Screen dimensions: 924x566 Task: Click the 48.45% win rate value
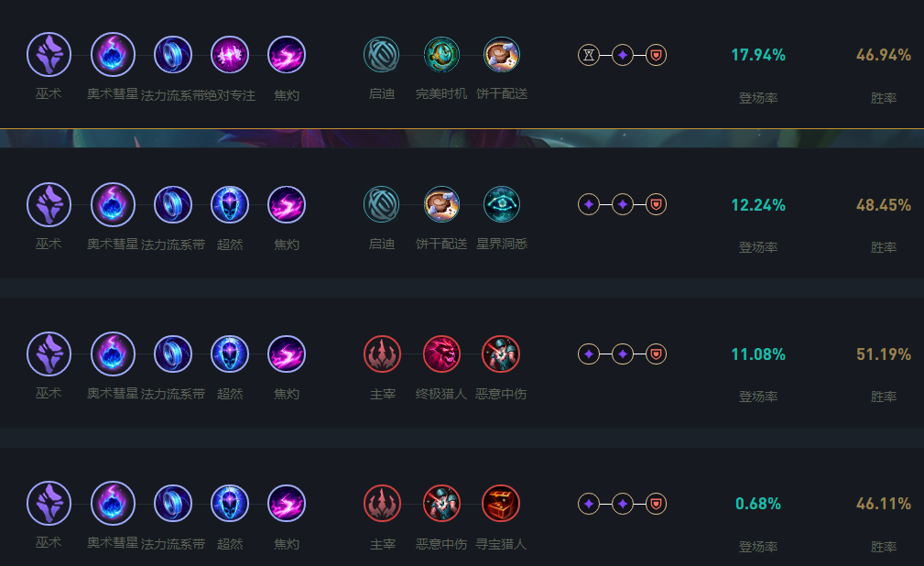884,205
